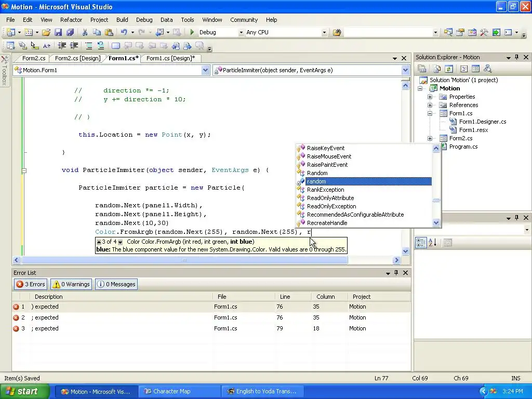This screenshot has height=399, width=532.
Task: Open the Object Browser toolbar icon
Action: click(x=472, y=32)
